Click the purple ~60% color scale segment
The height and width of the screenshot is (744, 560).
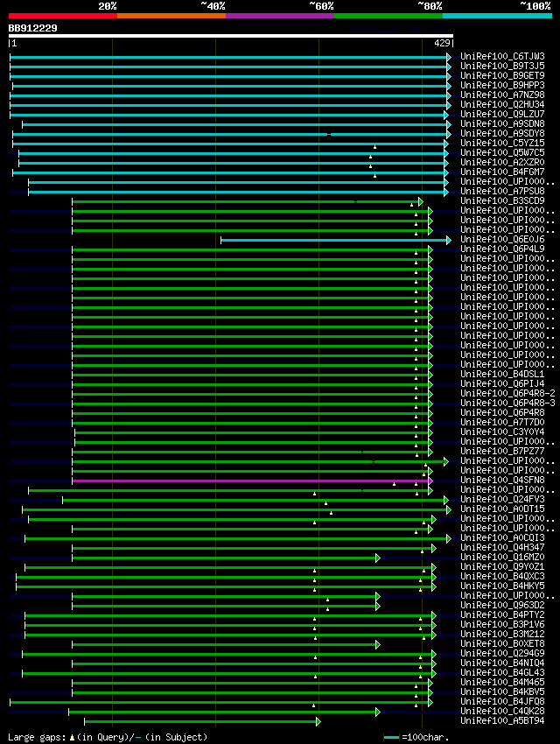point(280,16)
